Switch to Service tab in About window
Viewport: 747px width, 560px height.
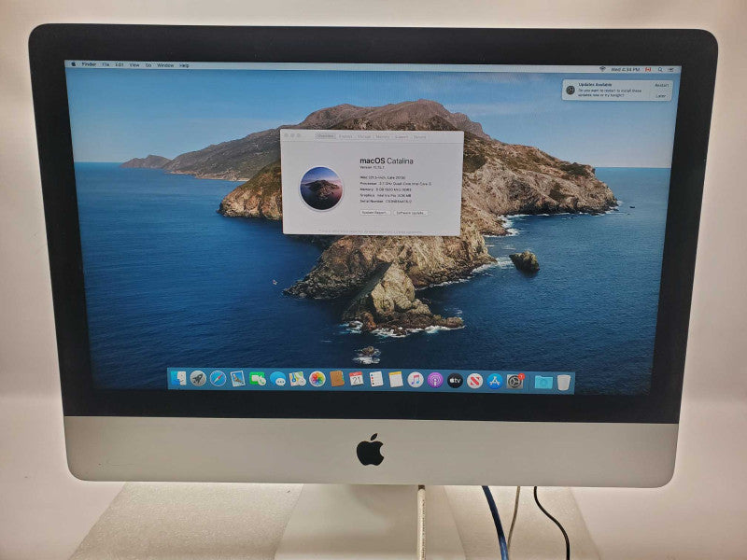(x=419, y=137)
